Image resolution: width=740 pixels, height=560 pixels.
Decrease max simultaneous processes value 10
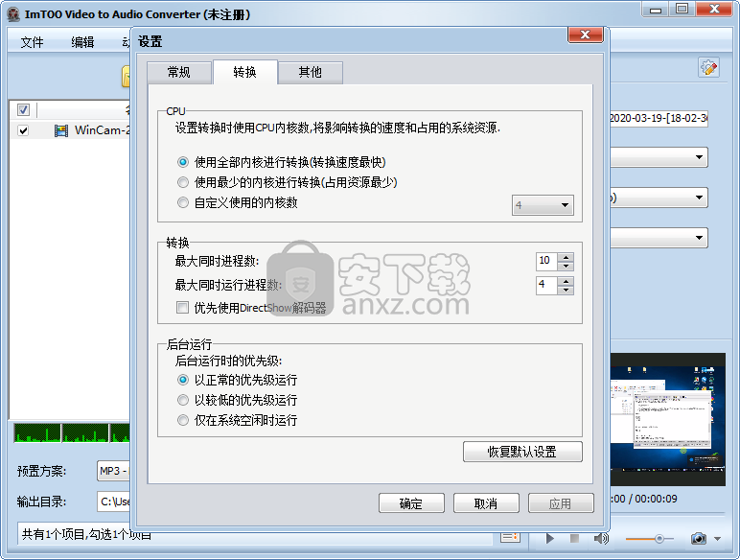tap(566, 266)
